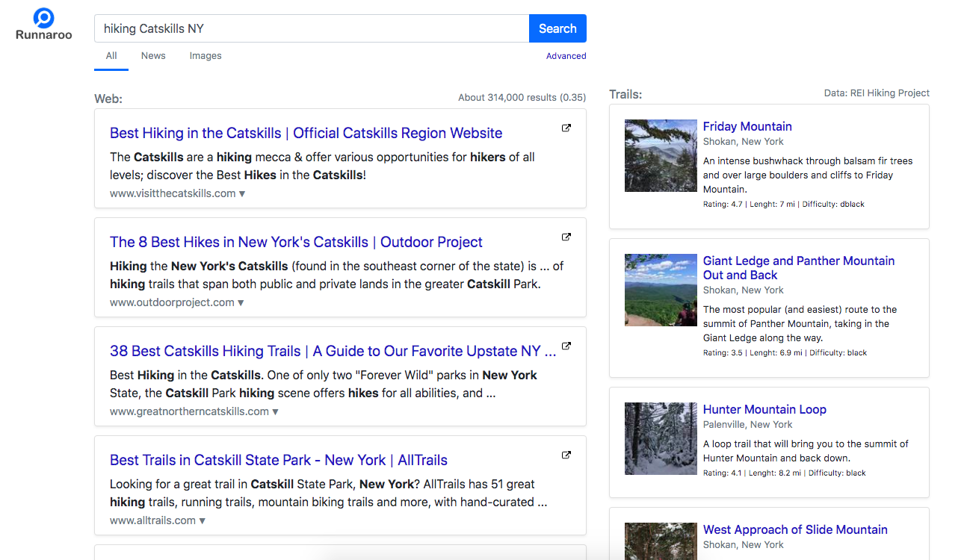The image size is (970, 560).
Task: Open external link icon for AllTrails result
Action: point(566,455)
